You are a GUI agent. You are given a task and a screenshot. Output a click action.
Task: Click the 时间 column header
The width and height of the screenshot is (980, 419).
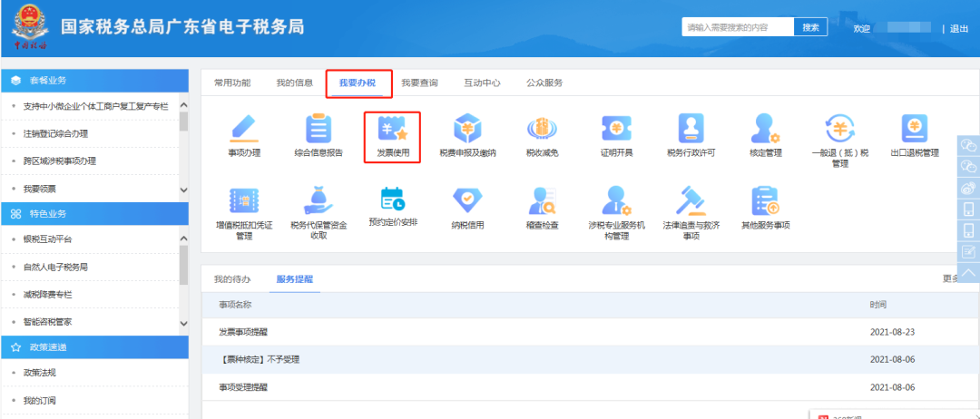point(877,305)
